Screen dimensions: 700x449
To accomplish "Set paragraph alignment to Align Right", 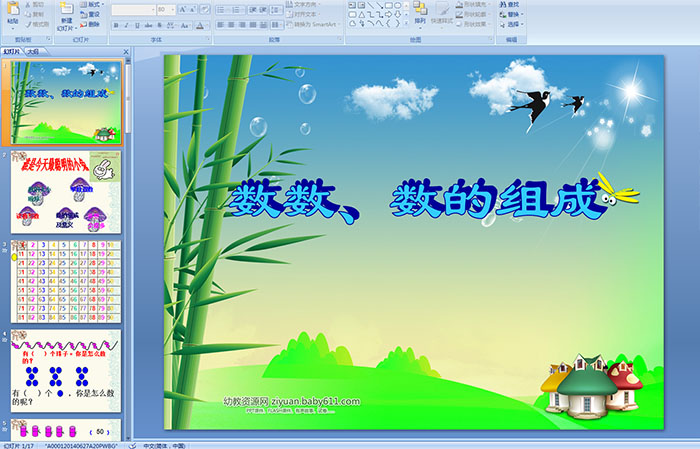I will [242, 25].
